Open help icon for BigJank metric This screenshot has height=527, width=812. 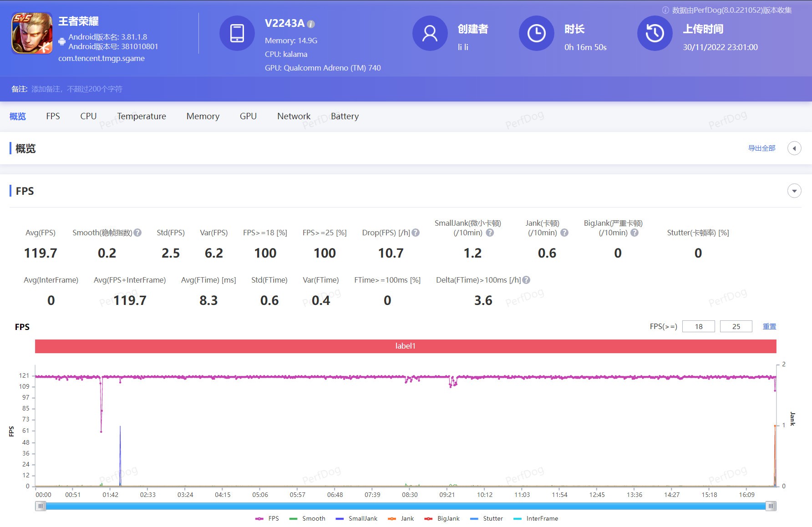click(634, 233)
